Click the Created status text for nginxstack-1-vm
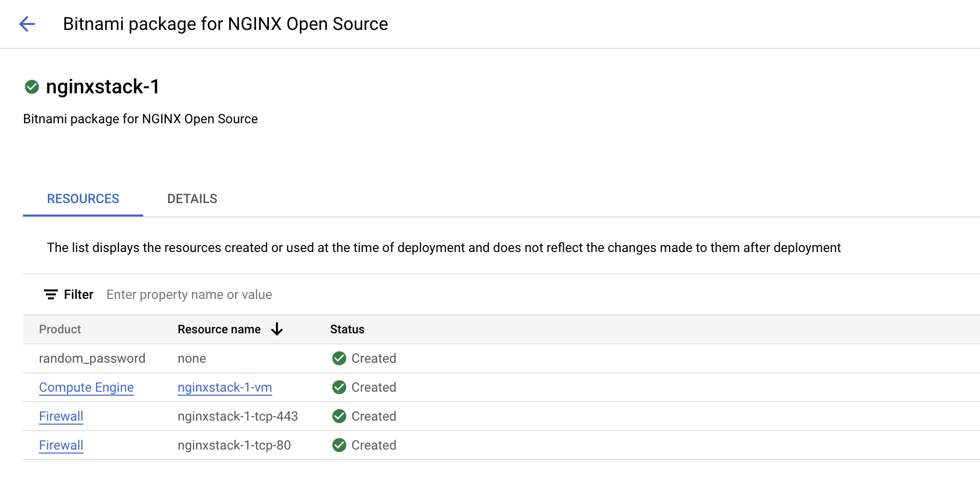Image resolution: width=980 pixels, height=483 pixels. click(x=374, y=387)
